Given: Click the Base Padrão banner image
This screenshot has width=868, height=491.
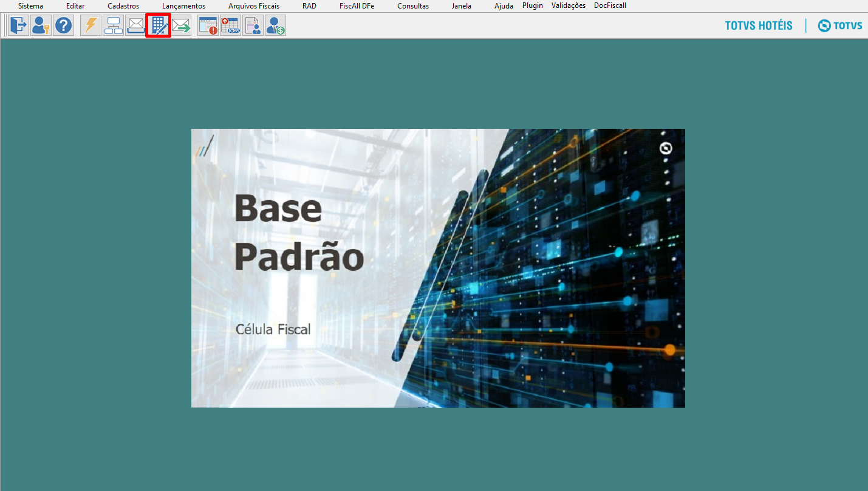Looking at the screenshot, I should pyautogui.click(x=438, y=268).
